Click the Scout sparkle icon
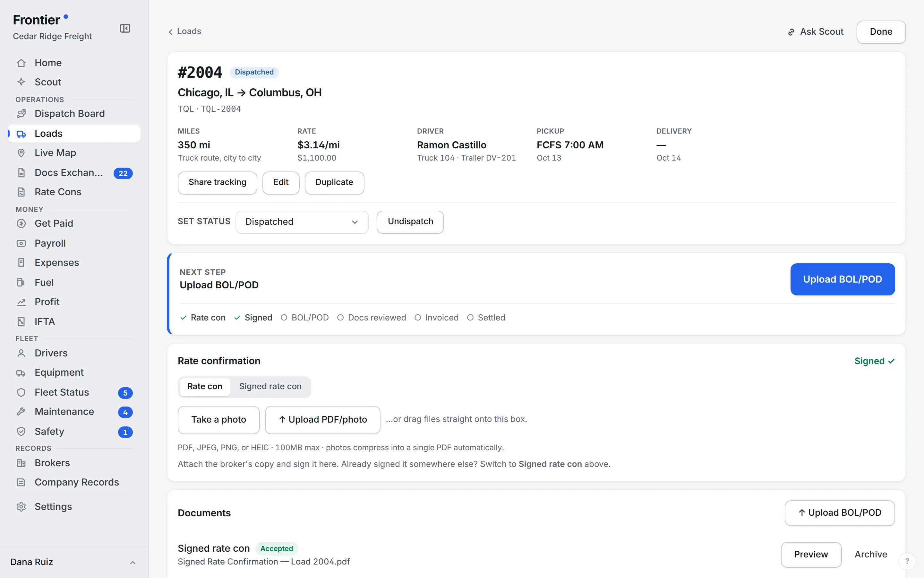The image size is (924, 578). [21, 82]
